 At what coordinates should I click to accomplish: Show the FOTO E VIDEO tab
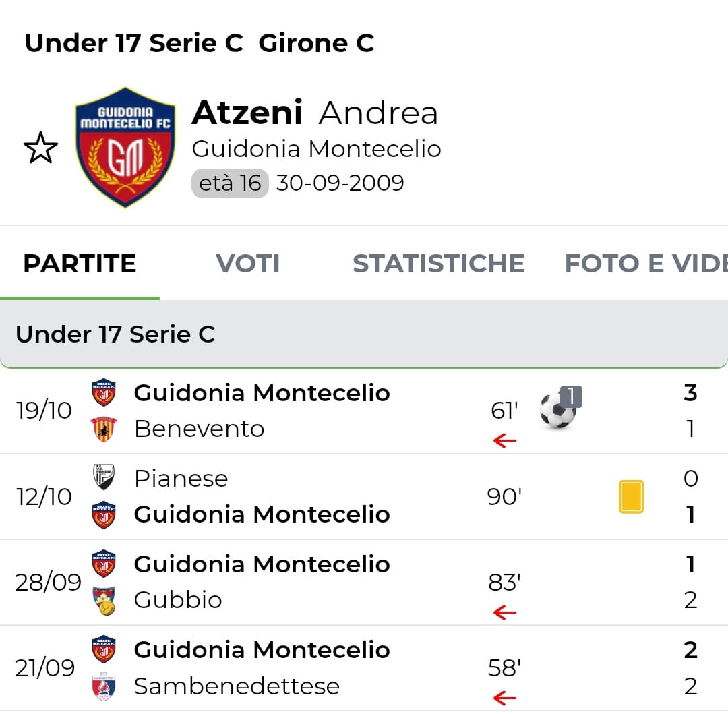pos(645,264)
